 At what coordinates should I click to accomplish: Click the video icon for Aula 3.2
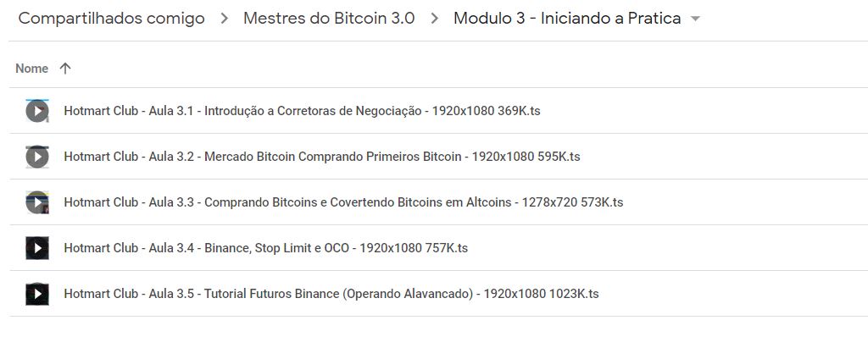coord(36,157)
